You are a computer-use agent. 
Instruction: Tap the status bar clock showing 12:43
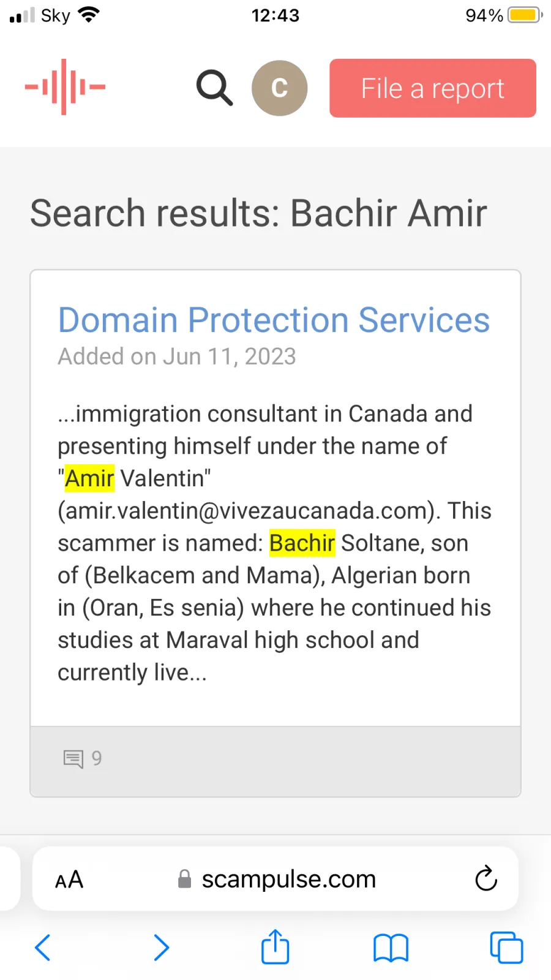click(275, 15)
